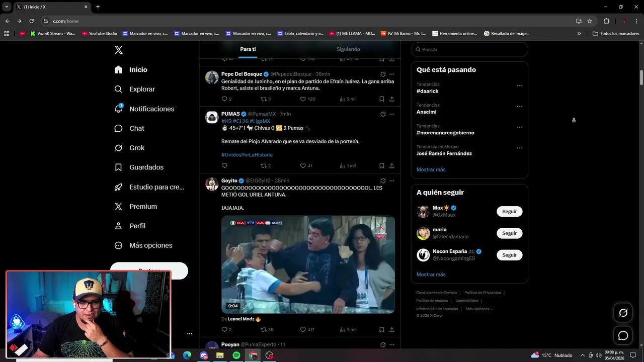Open the Inicio home page
The width and height of the screenshot is (644, 362).
(131, 70)
